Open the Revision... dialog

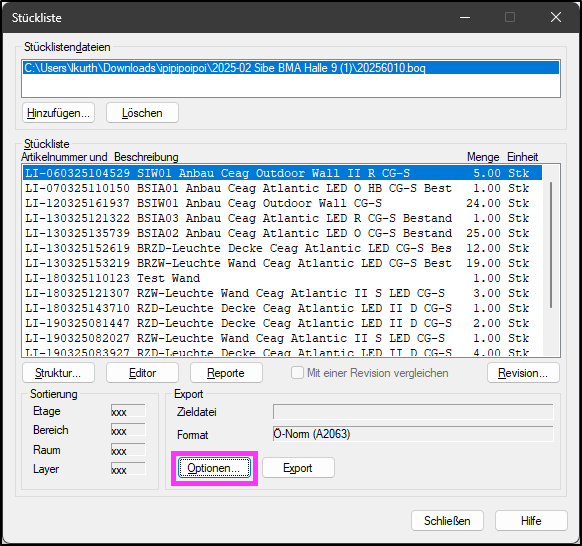click(x=523, y=373)
